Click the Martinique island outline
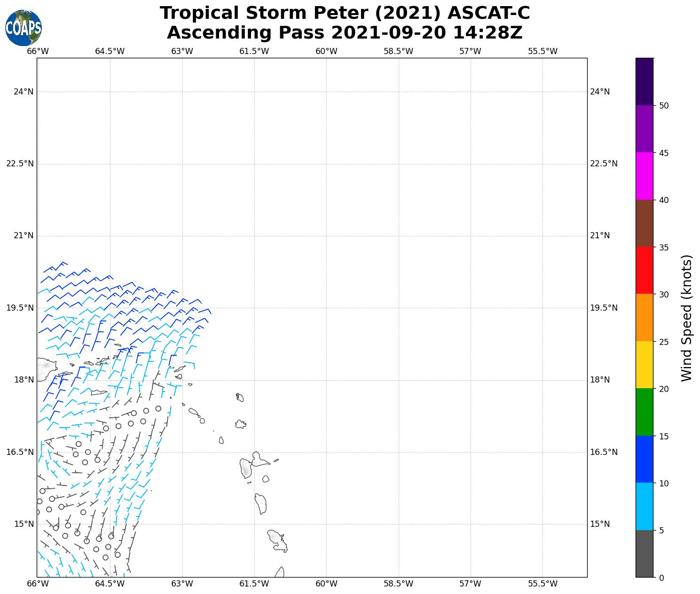Screen dimensions: 700x594 coord(277,540)
